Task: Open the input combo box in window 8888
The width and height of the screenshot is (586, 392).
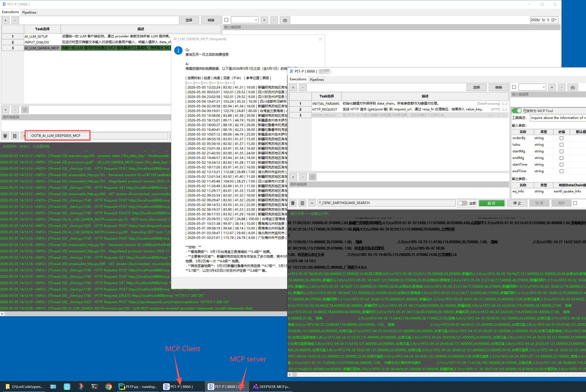Action: 532,87
